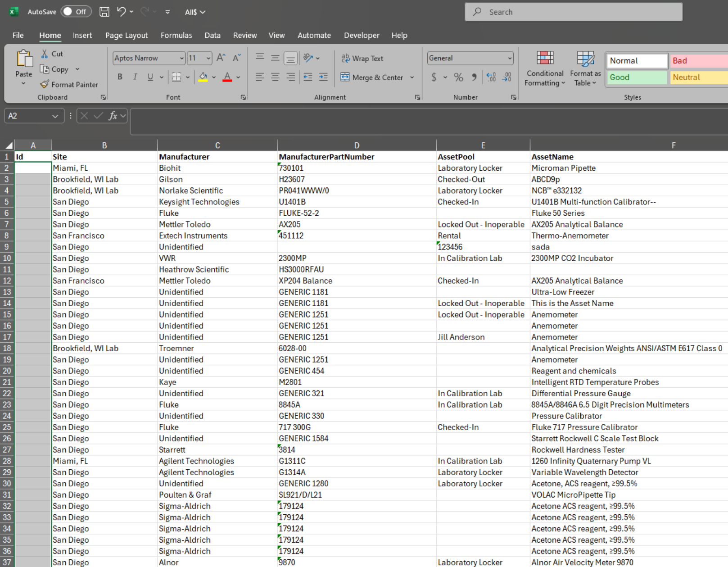Image resolution: width=728 pixels, height=567 pixels.
Task: Select cell containing Keysight Technologies
Action: (x=217, y=202)
